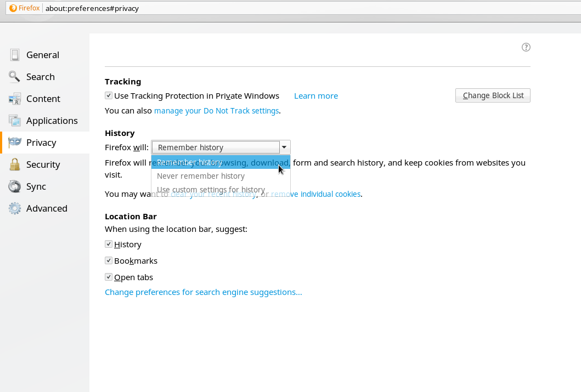Open the help question mark icon
The image size is (581, 392).
(x=526, y=47)
